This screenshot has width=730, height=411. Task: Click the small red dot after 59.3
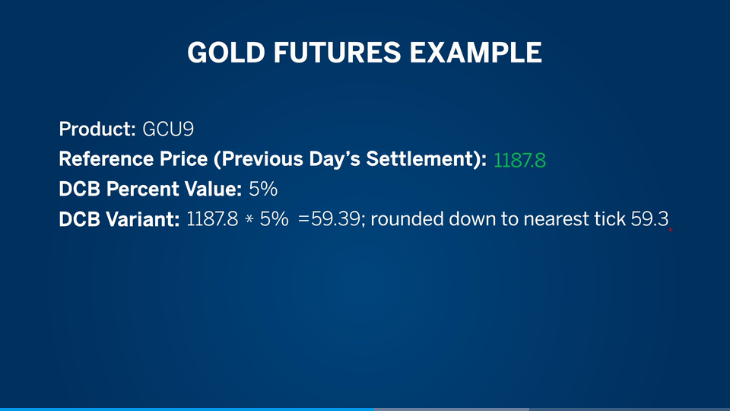(670, 229)
